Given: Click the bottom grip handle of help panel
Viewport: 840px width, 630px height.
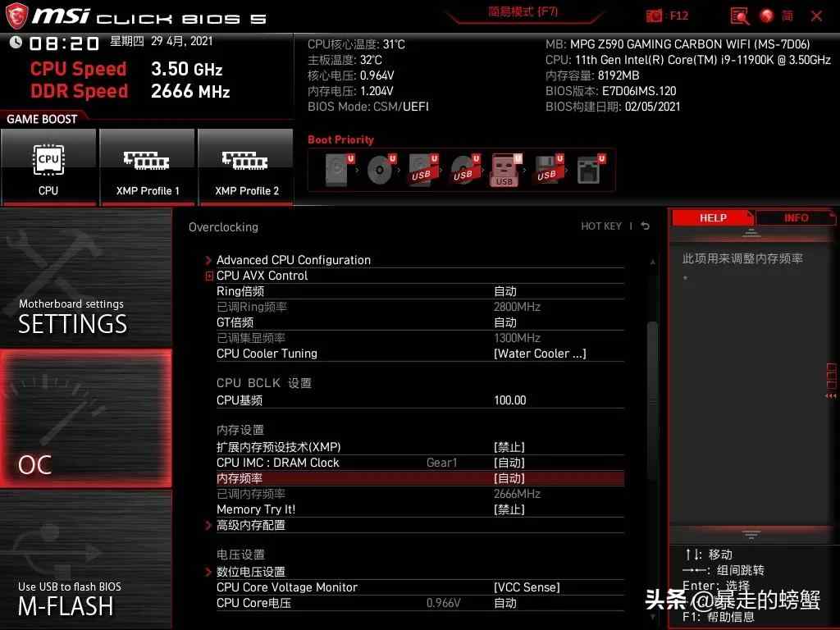Looking at the screenshot, I should point(751,534).
